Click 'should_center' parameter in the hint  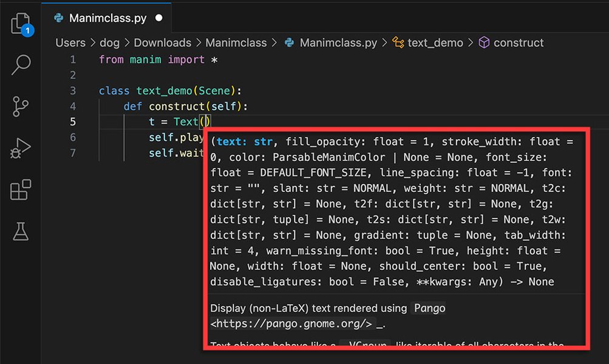420,266
